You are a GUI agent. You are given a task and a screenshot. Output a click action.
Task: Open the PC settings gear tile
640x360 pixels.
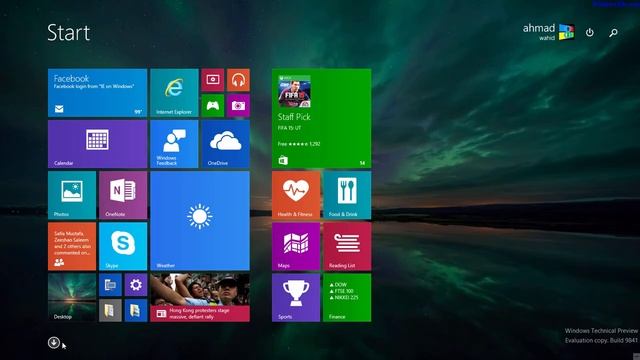[136, 285]
